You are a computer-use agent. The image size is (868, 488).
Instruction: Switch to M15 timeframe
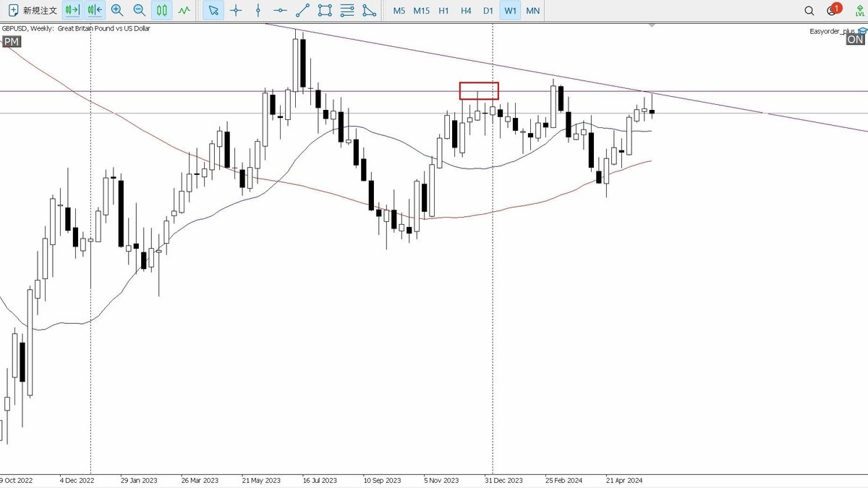(x=422, y=11)
